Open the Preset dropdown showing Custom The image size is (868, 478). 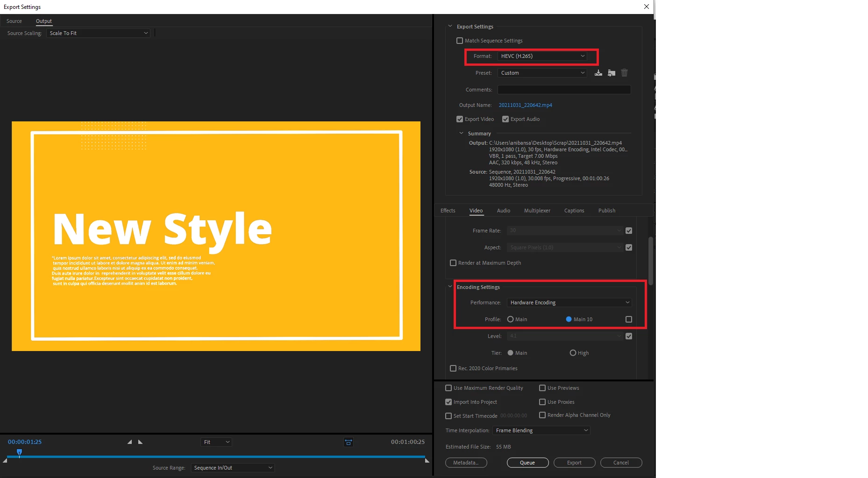pos(542,73)
